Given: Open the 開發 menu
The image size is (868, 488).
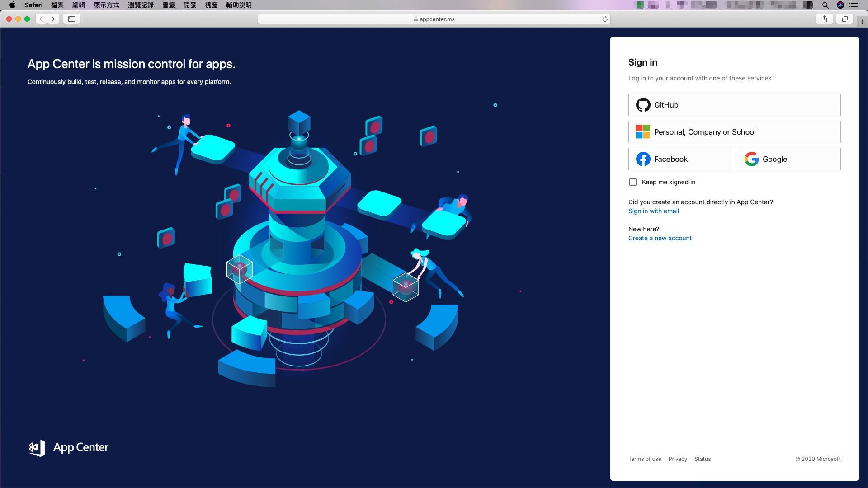Looking at the screenshot, I should pyautogui.click(x=190, y=5).
